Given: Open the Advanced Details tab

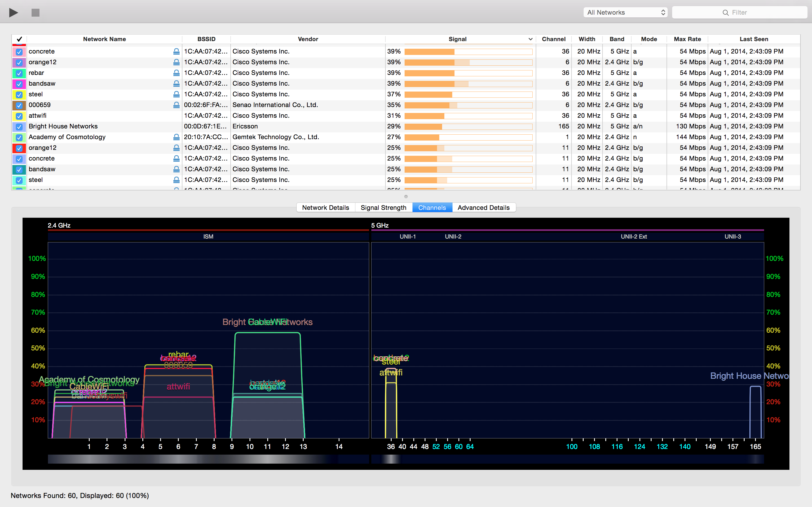Looking at the screenshot, I should coord(483,208).
